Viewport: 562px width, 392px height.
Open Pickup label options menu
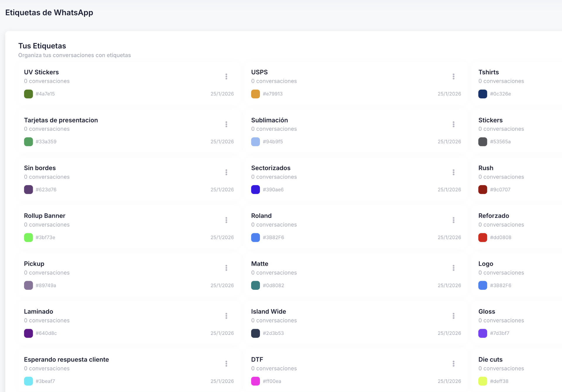click(226, 268)
